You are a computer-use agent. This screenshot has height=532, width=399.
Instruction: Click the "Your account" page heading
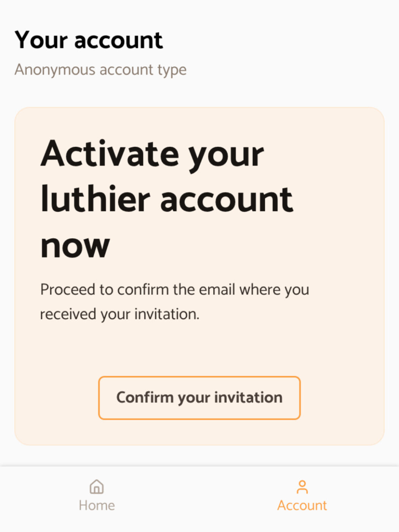[89, 40]
